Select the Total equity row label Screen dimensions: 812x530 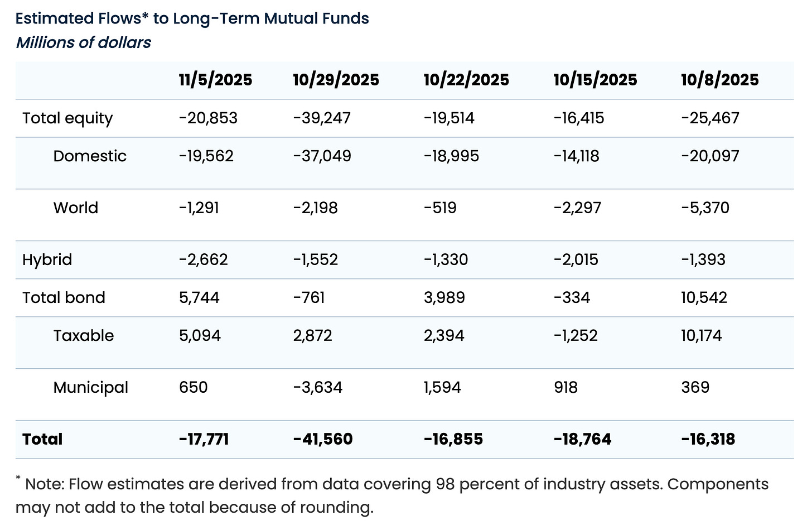pos(67,118)
